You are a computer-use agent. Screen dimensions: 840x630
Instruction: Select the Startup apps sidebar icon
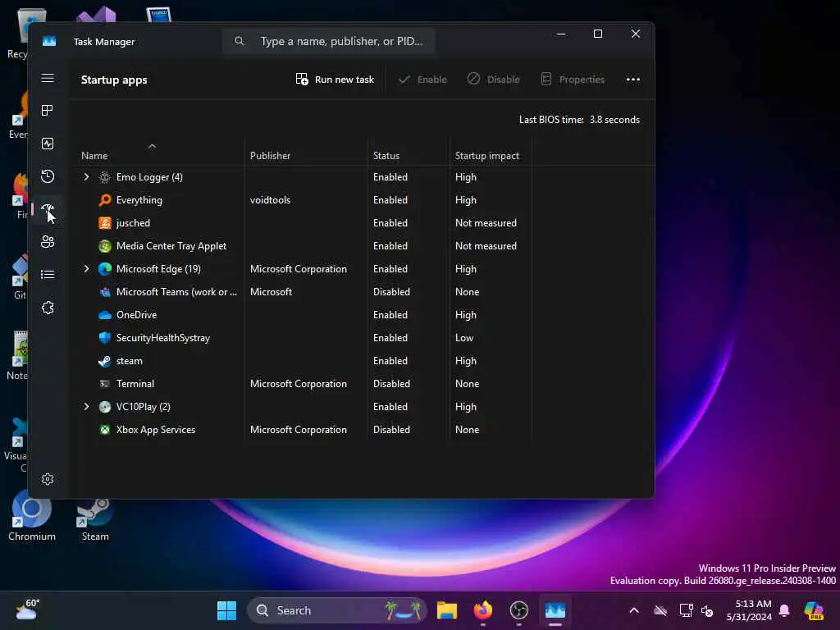(48, 209)
